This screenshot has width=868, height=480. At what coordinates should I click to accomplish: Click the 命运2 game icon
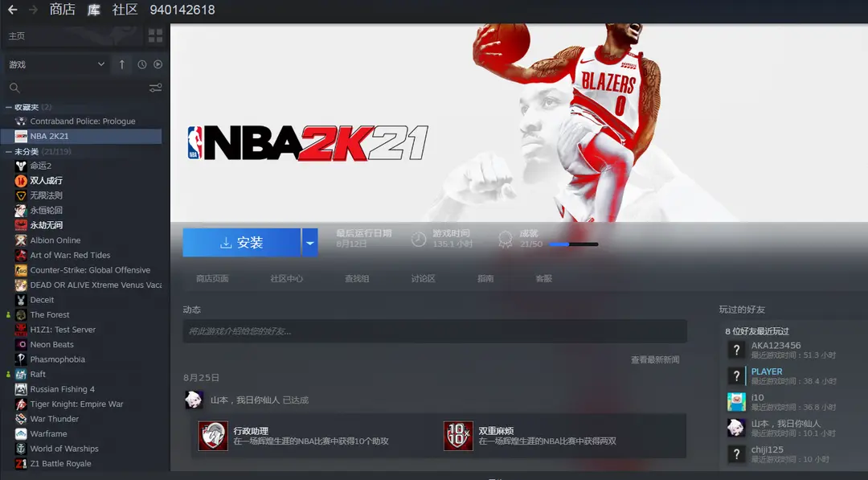click(20, 166)
